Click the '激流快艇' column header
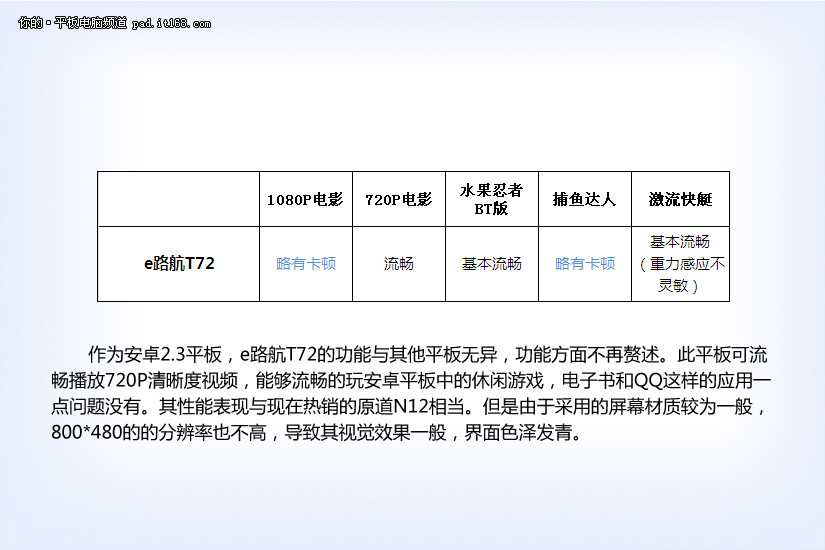The image size is (825, 550). [680, 199]
